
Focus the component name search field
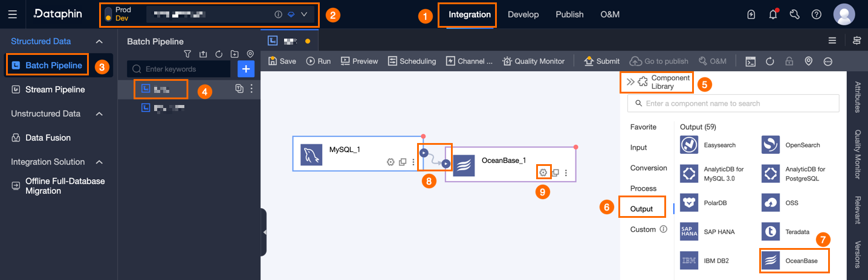click(x=733, y=103)
